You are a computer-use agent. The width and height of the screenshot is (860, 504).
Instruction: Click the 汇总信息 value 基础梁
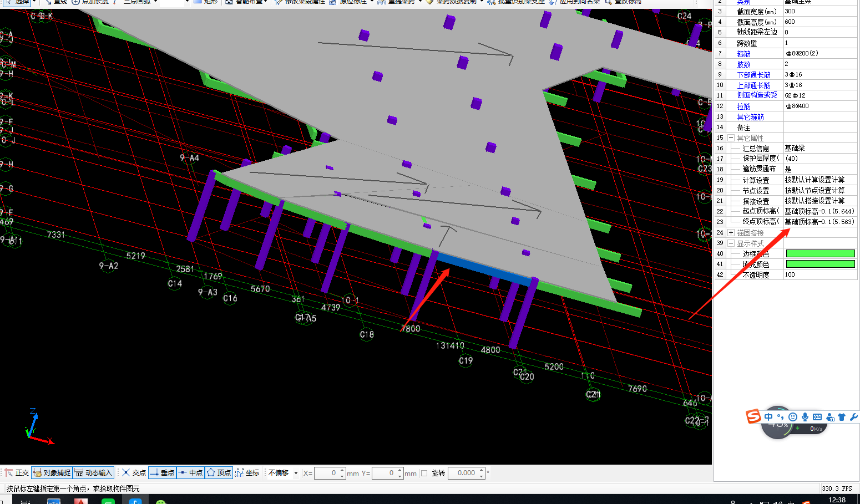[820, 148]
